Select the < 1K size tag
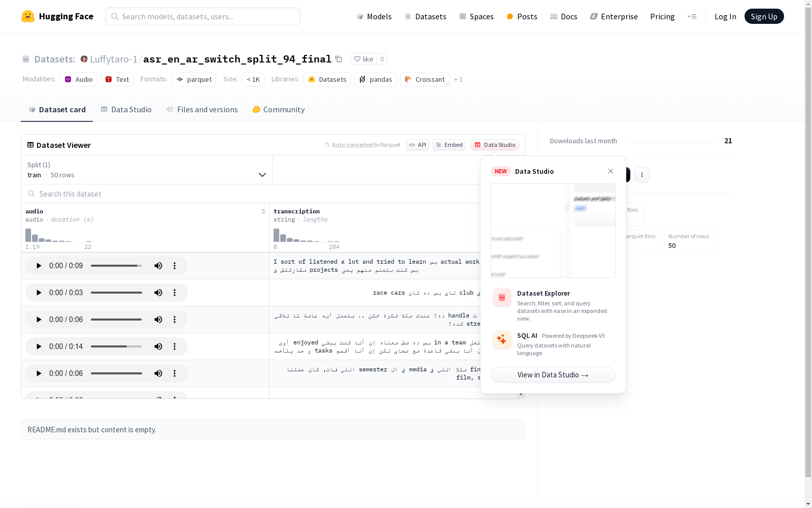 [x=253, y=79]
